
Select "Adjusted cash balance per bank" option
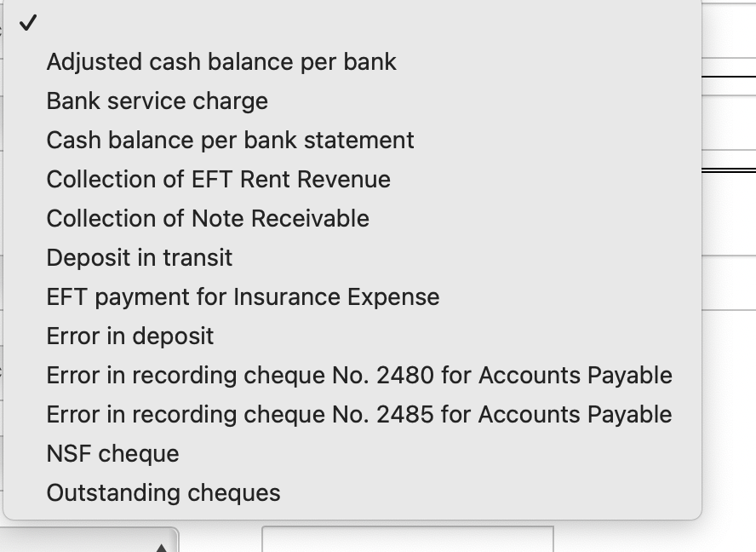click(x=222, y=61)
